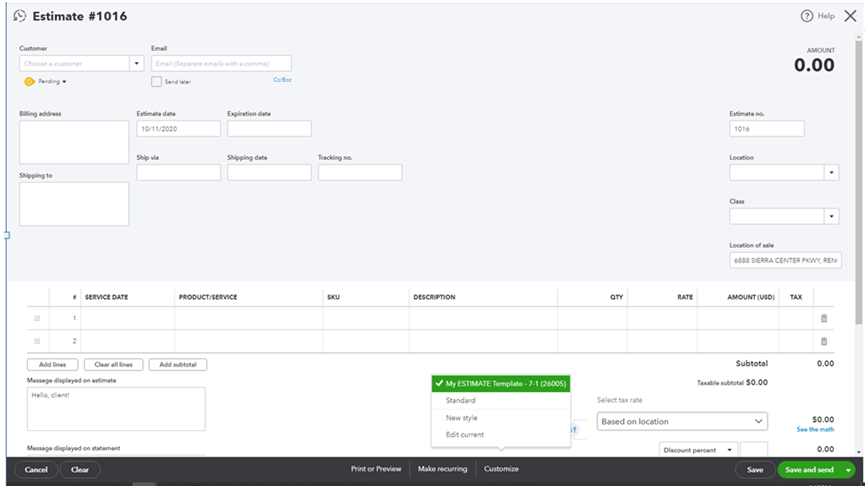Click the Email input field
The height and width of the screenshot is (488, 868).
point(221,64)
